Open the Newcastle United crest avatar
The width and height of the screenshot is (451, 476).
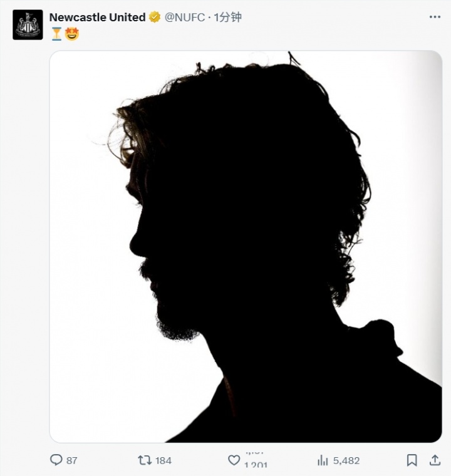coord(28,25)
